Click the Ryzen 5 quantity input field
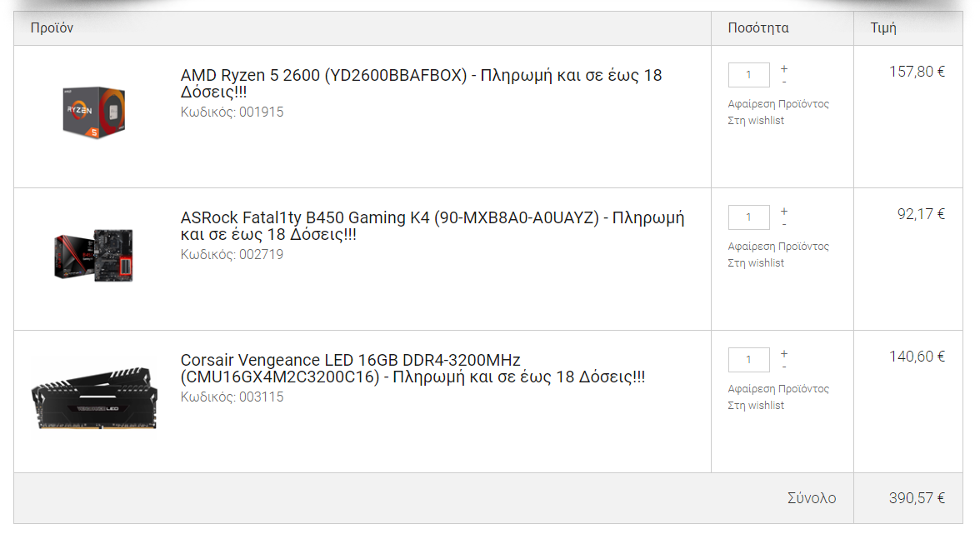The height and width of the screenshot is (534, 980). [748, 75]
